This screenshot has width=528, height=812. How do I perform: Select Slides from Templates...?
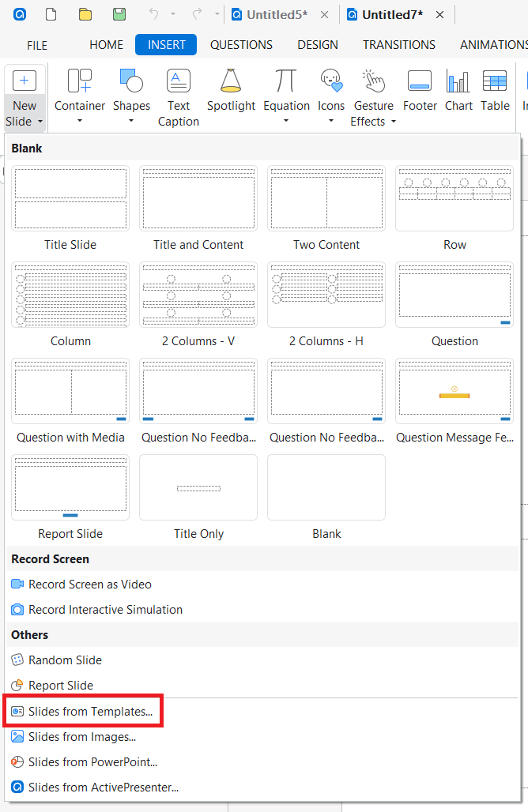(x=262, y=712)
